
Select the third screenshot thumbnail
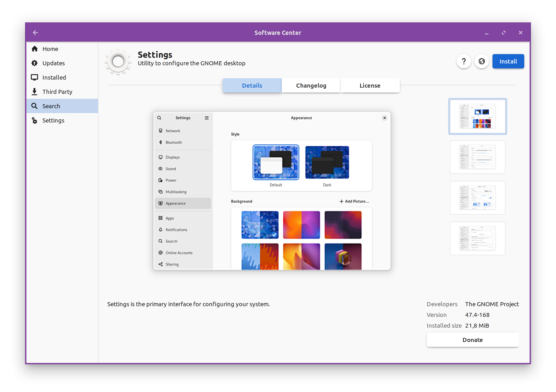(477, 198)
